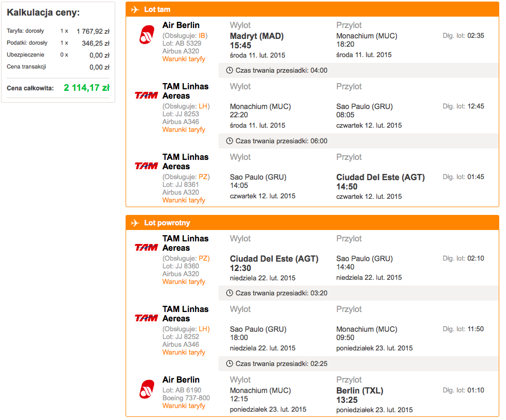Click flight number Lot: JJ 8252

tap(181, 337)
